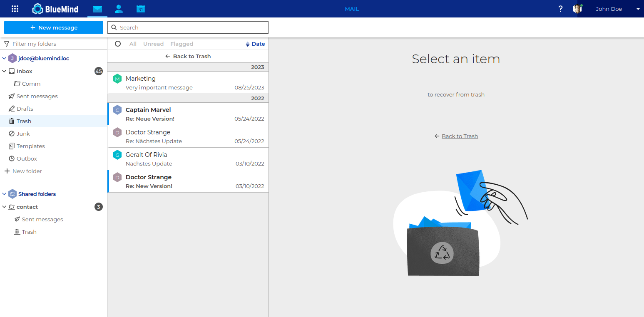The image size is (644, 317).
Task: Open the Contacts app icon
Action: click(119, 9)
